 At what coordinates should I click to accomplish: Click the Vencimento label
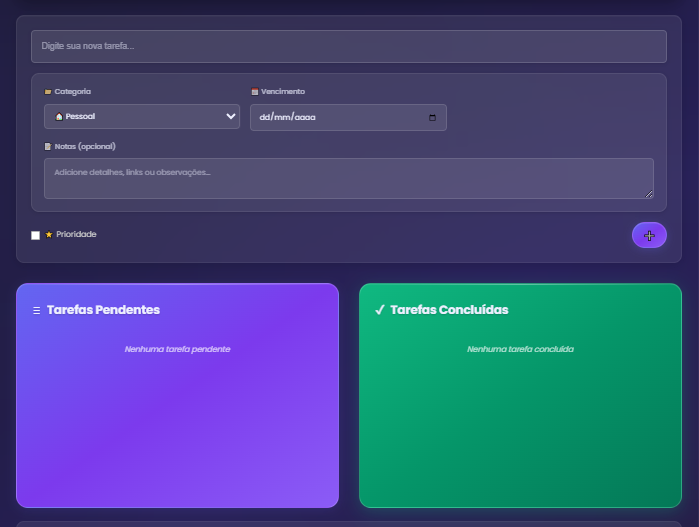[x=283, y=91]
